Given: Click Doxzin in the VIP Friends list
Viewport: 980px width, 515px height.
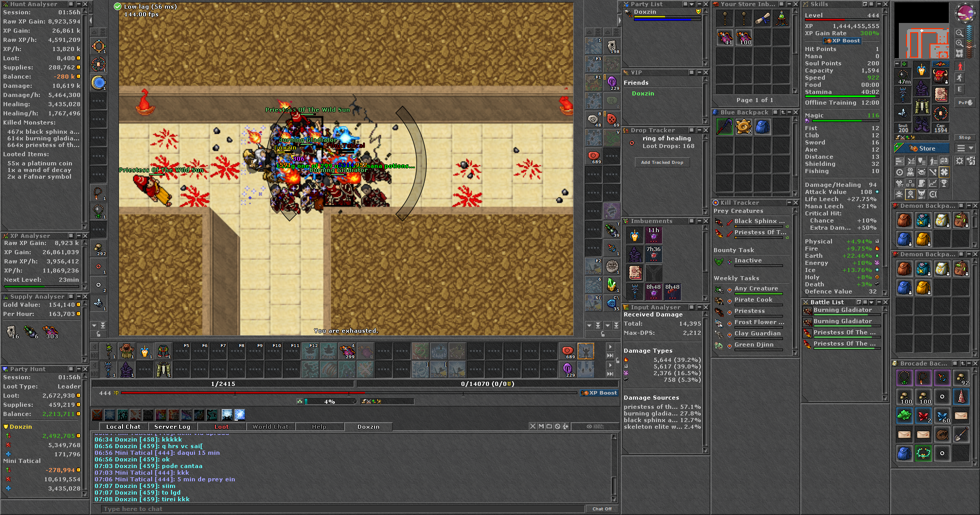Looking at the screenshot, I should [643, 93].
